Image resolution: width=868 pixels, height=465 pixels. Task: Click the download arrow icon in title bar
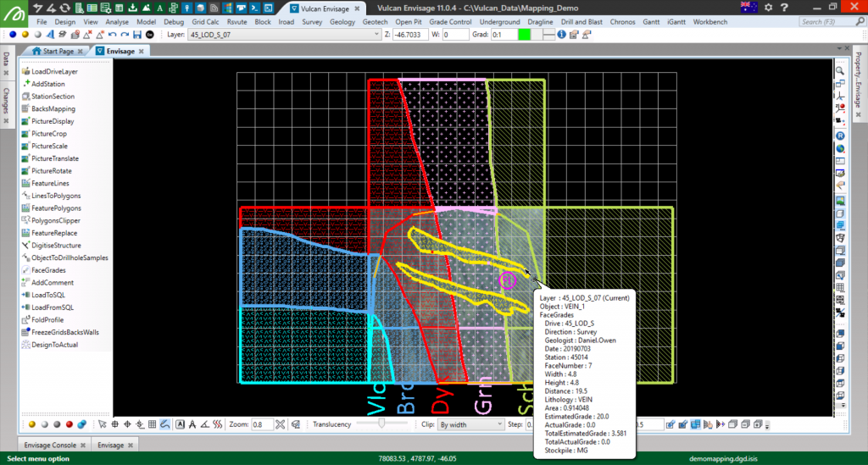(x=133, y=8)
